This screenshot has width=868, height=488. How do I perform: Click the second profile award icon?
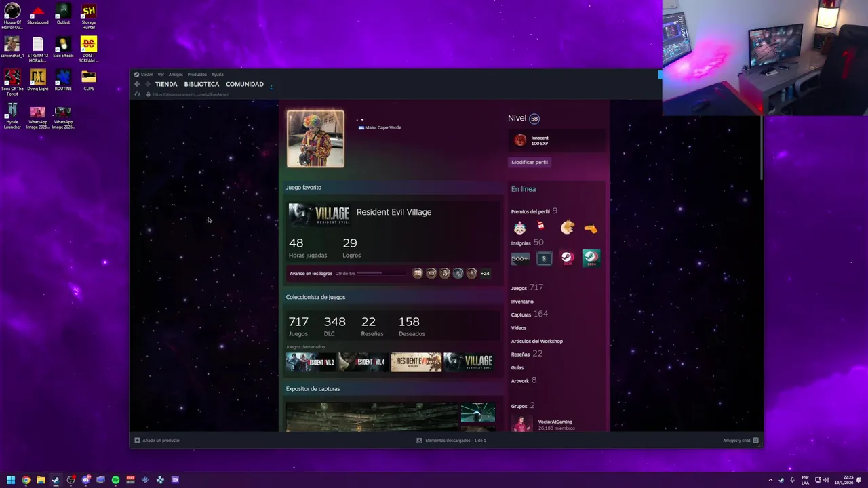pos(541,226)
